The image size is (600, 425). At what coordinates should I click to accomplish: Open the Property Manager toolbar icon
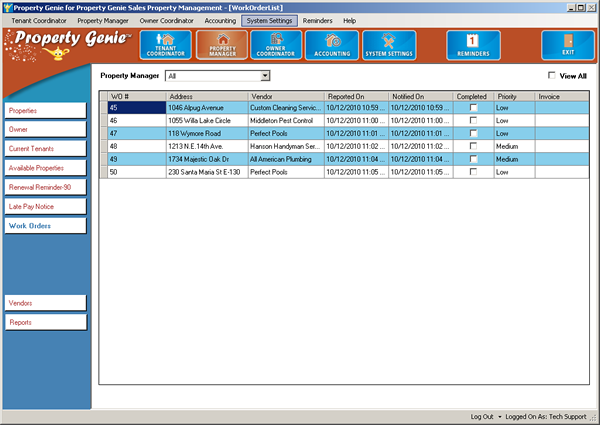(222, 45)
